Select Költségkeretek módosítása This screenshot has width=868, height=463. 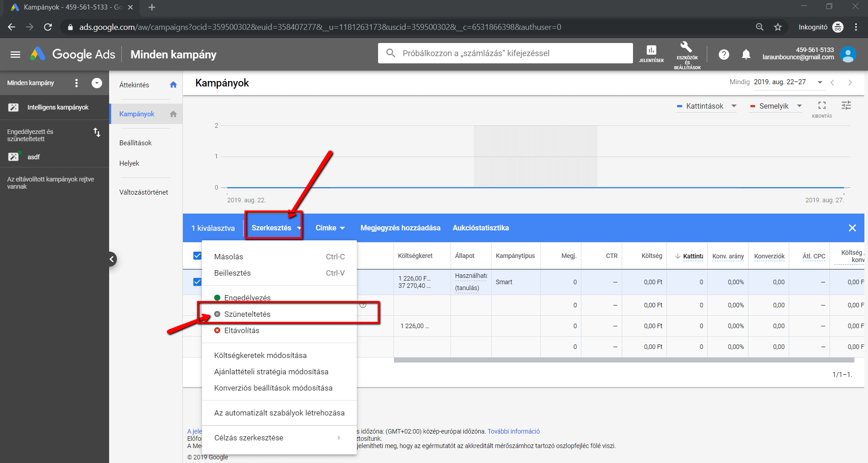click(279, 355)
